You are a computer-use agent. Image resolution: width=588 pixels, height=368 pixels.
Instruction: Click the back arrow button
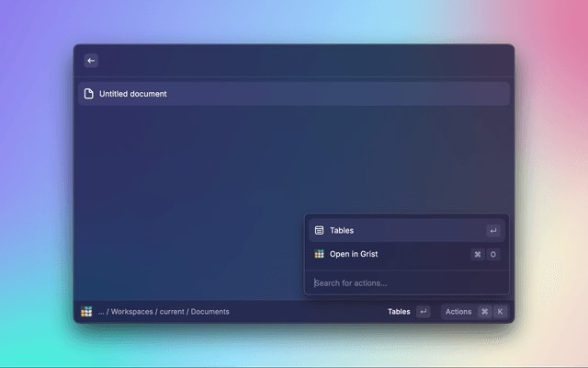point(91,61)
